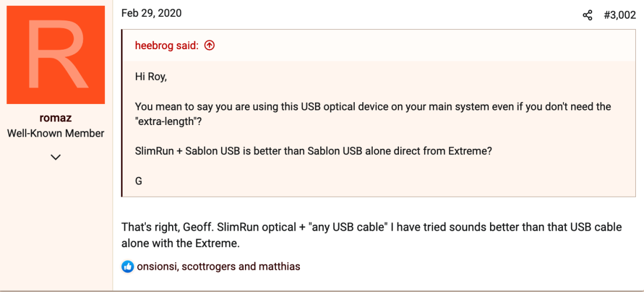Click the "Well-Known Member" user title
This screenshot has width=644, height=292.
click(x=55, y=134)
